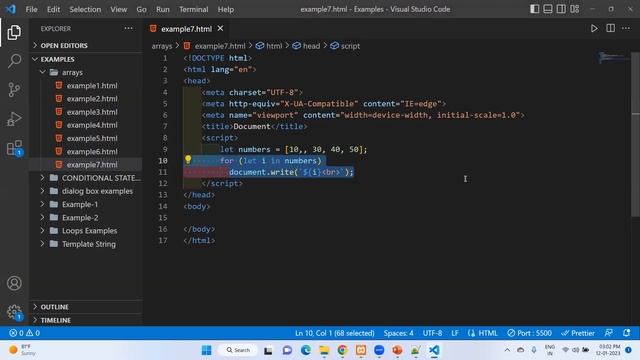The image size is (640, 360).
Task: Open the Run and Debug view
Action: point(14,119)
